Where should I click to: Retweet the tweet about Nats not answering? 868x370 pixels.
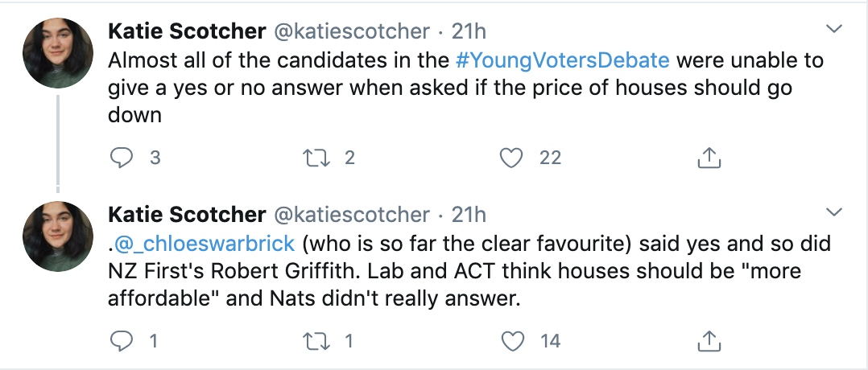316,341
